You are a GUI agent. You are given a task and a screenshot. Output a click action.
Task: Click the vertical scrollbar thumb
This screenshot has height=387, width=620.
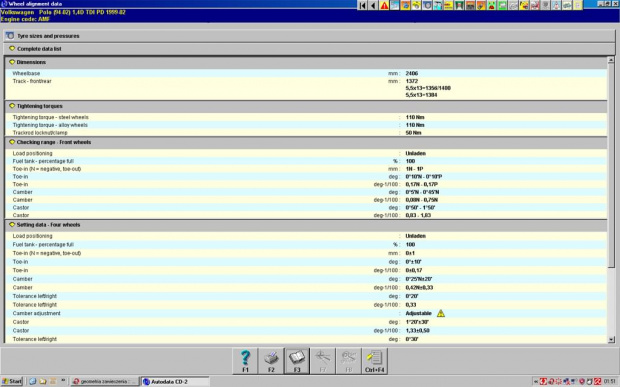click(611, 165)
